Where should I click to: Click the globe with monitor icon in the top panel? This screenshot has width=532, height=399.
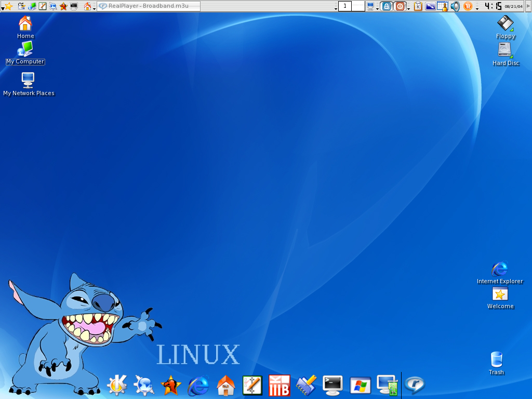pos(32,6)
